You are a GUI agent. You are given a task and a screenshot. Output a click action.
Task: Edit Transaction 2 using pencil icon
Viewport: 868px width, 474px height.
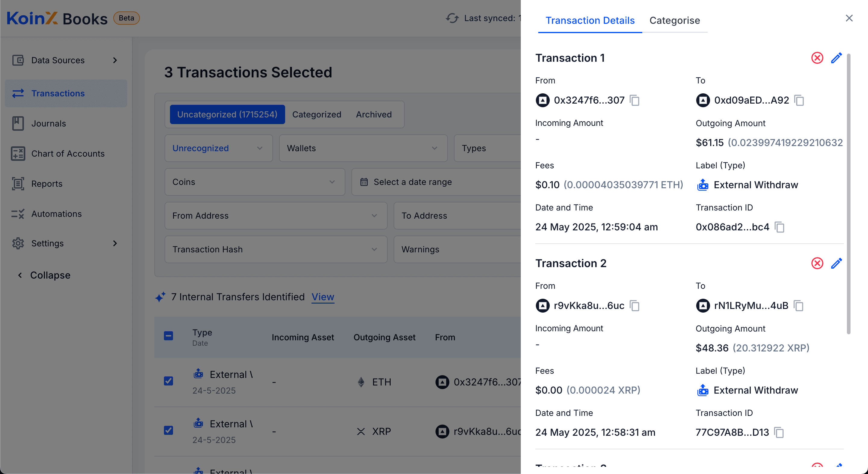836,263
